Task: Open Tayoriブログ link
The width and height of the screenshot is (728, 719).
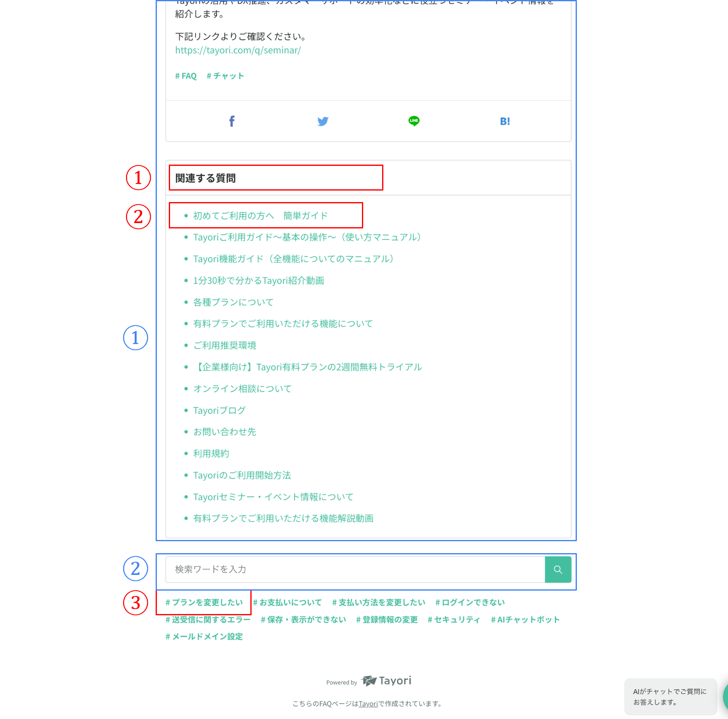Action: click(x=219, y=410)
